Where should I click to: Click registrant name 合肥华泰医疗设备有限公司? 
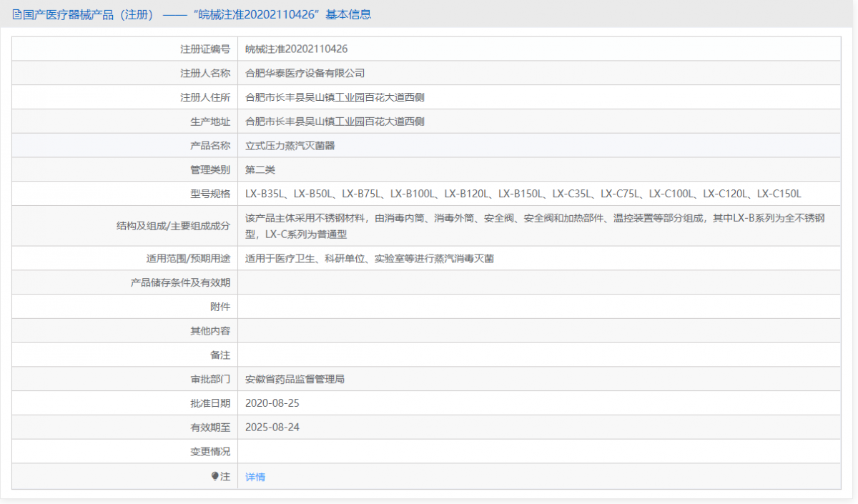tap(305, 73)
